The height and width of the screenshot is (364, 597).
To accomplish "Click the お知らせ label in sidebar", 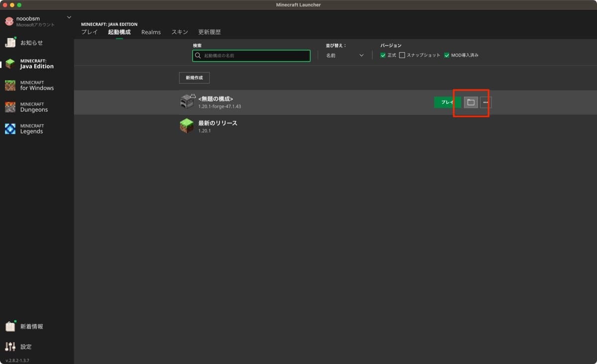I will 32,43.
